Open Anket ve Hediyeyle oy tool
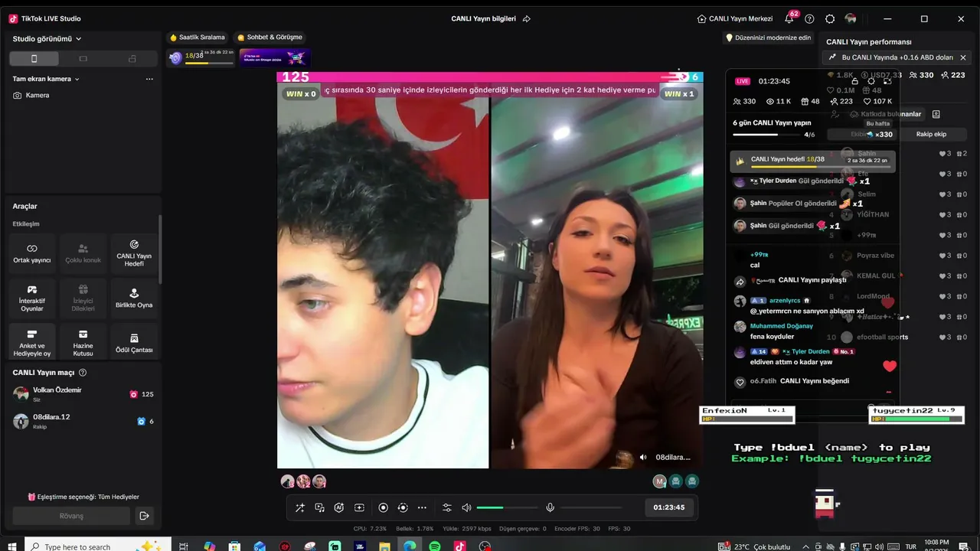 [x=32, y=343]
